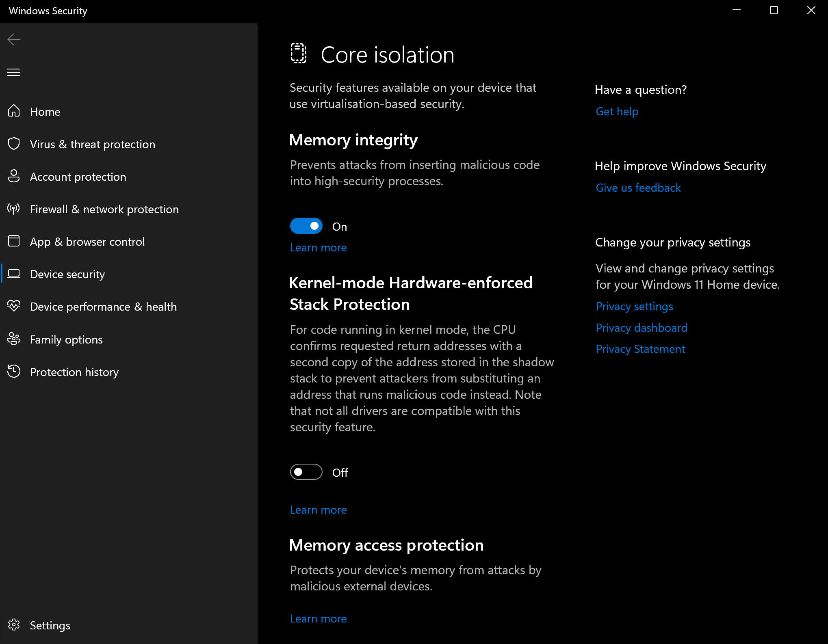Viewport: 828px width, 644px height.
Task: Select the Firewall & network protection icon
Action: 14,209
